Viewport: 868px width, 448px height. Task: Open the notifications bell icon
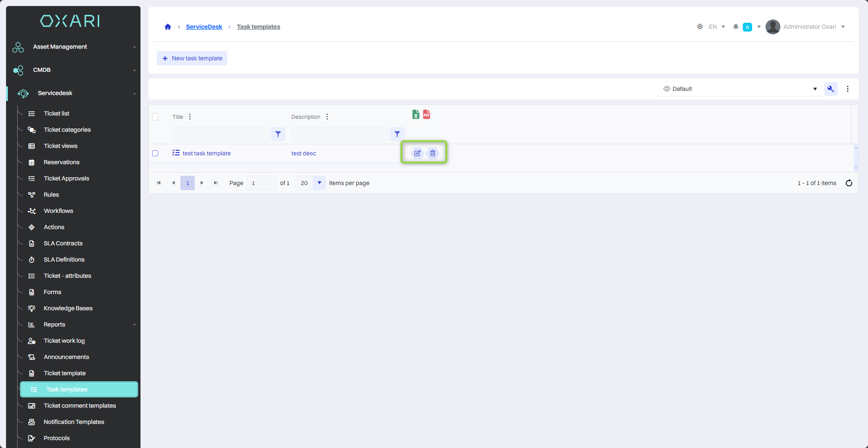[735, 27]
